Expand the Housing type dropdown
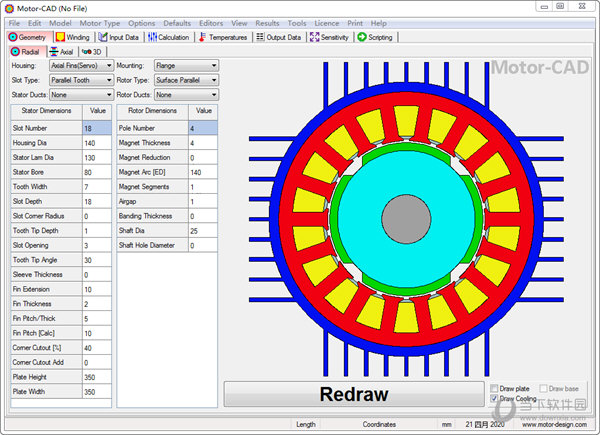Image resolution: width=600 pixels, height=435 pixels. coord(81,66)
